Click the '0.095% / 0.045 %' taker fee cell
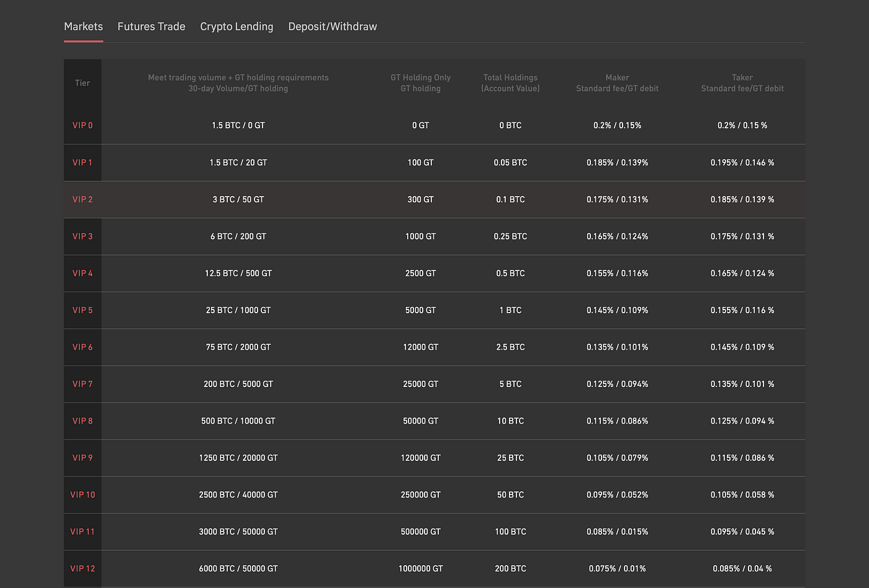Viewport: 869px width, 588px height. (x=742, y=532)
